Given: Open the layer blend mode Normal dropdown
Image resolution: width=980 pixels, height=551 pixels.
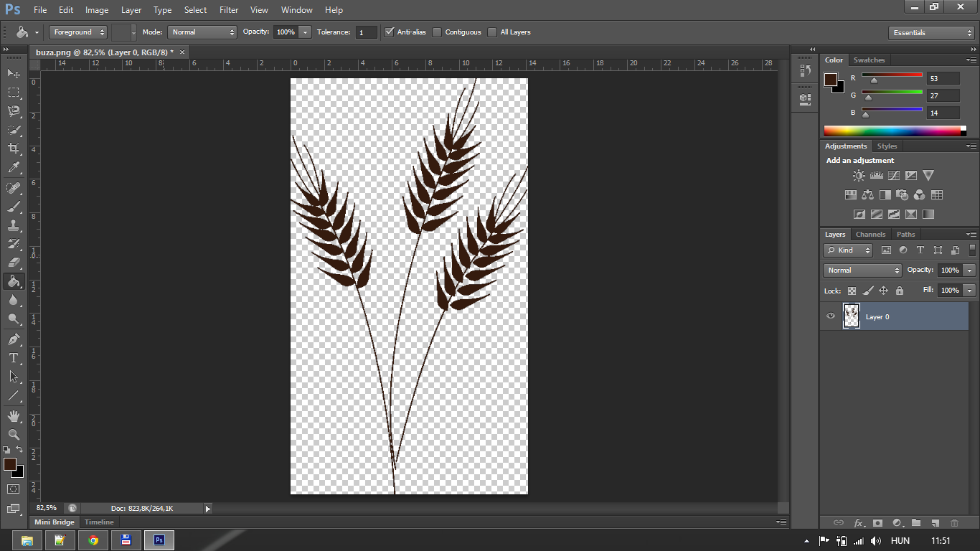Looking at the screenshot, I should point(862,270).
